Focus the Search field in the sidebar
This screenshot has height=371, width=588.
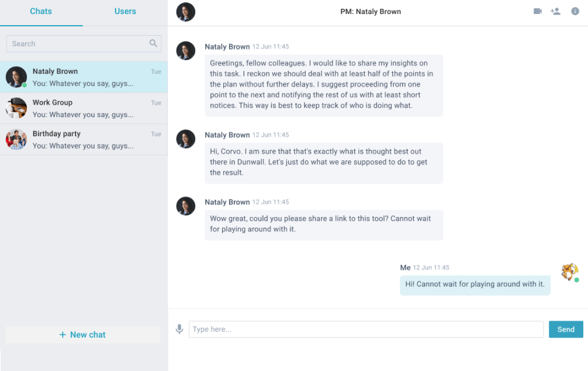84,43
